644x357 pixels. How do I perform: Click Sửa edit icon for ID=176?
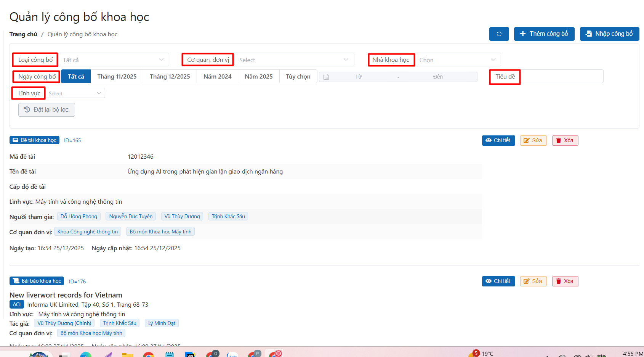click(x=527, y=281)
